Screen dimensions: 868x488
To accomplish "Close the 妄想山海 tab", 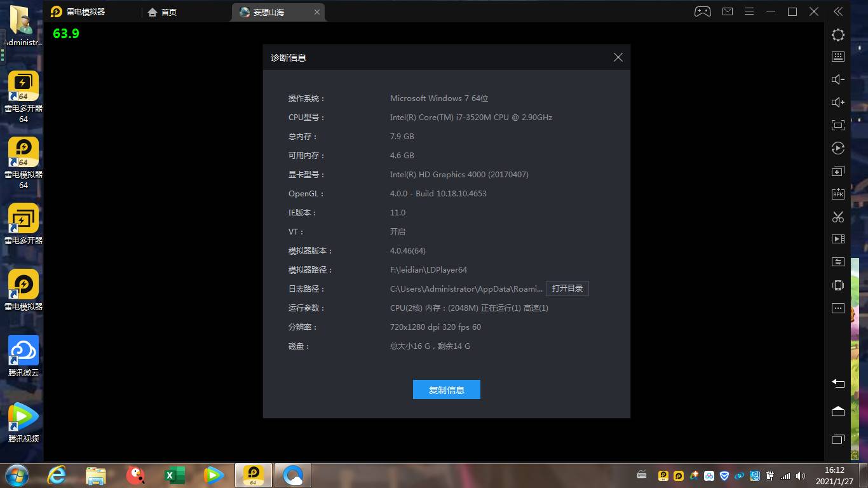I will 317,12.
